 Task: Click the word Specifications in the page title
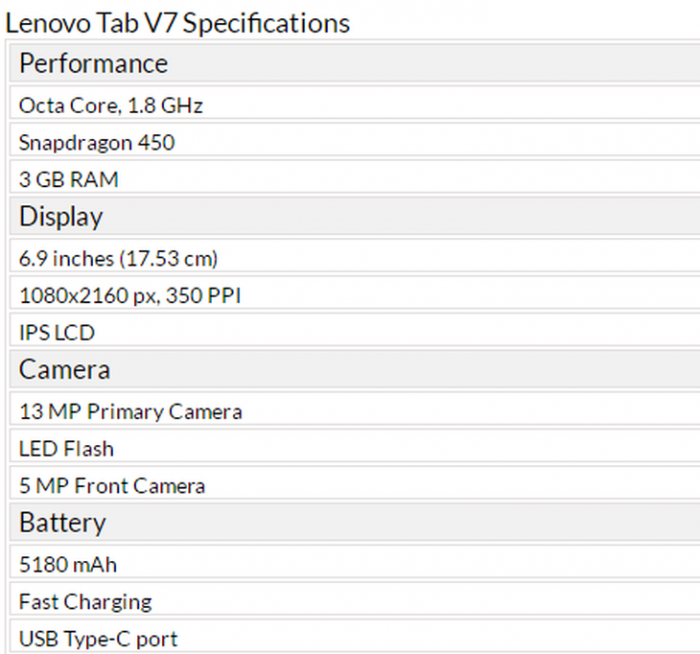[x=266, y=23]
